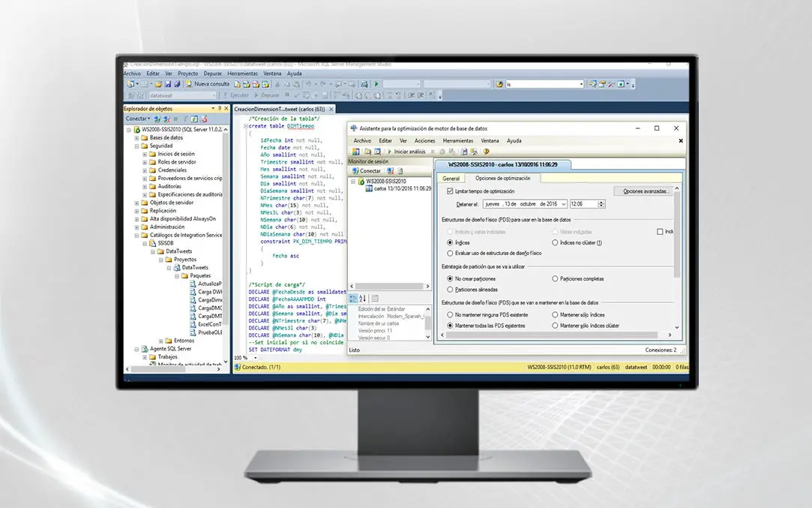Click the SSISDB catalog icon
The height and width of the screenshot is (508, 812).
(x=153, y=243)
